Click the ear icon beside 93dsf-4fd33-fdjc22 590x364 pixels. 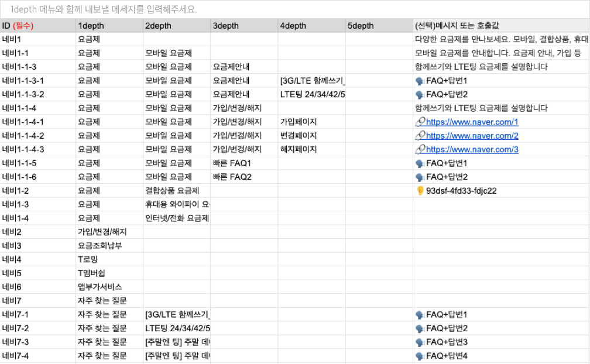(420, 191)
